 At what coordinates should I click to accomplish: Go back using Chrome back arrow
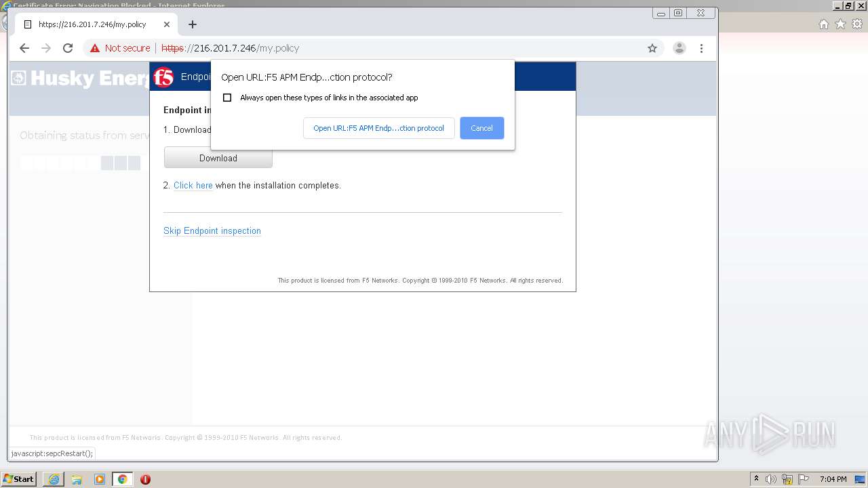click(24, 48)
